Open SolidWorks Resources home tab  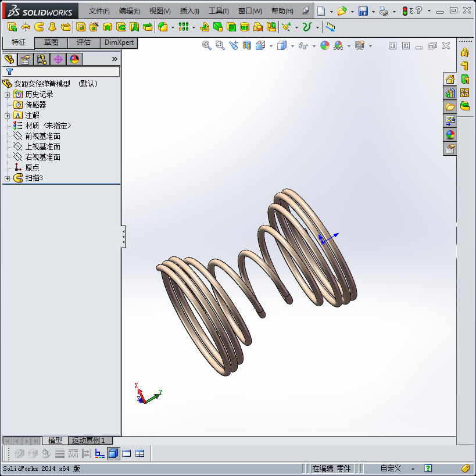click(x=450, y=80)
